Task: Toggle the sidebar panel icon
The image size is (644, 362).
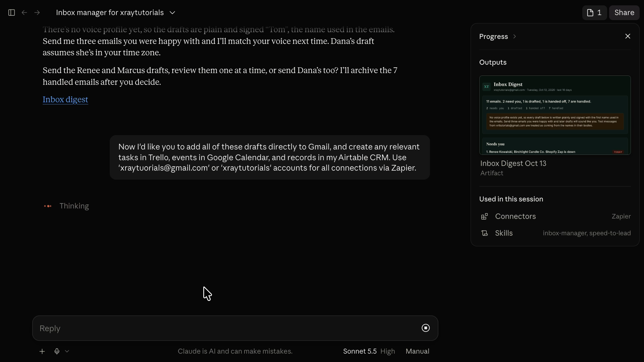Action: tap(11, 13)
